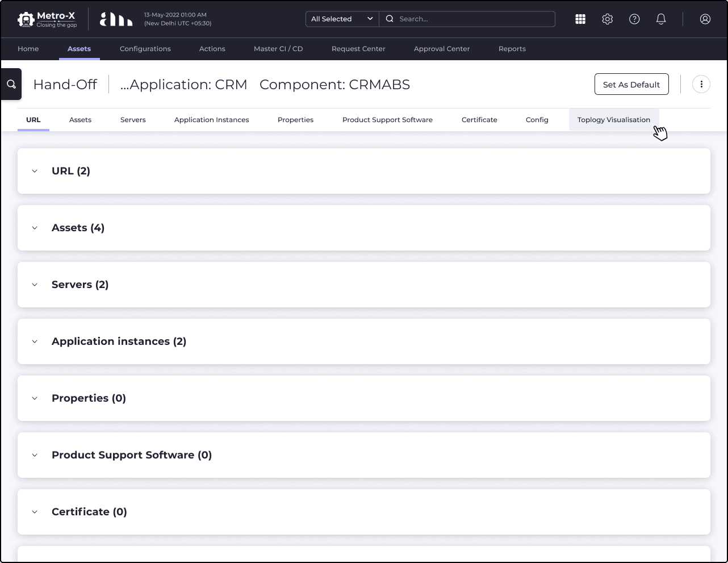Expand the URL (2) section
Viewport: 728px width, 563px height.
[364, 171]
